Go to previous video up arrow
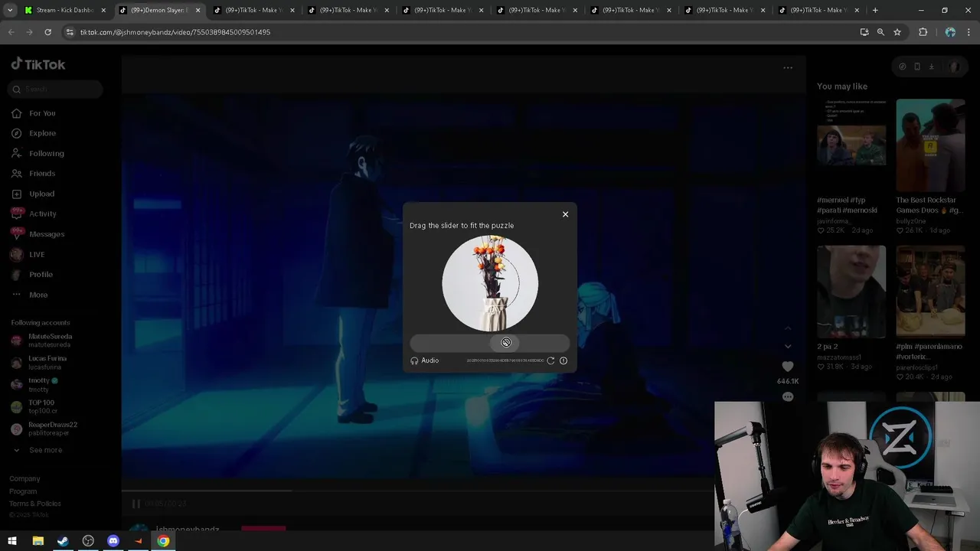Image resolution: width=980 pixels, height=551 pixels. [x=788, y=328]
